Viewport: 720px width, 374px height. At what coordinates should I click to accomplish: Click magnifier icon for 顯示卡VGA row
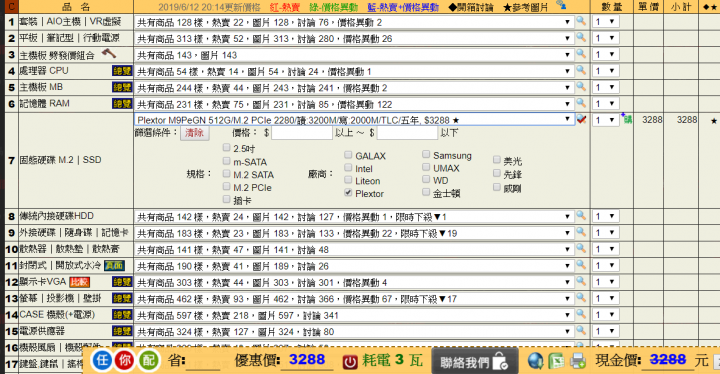(x=581, y=281)
